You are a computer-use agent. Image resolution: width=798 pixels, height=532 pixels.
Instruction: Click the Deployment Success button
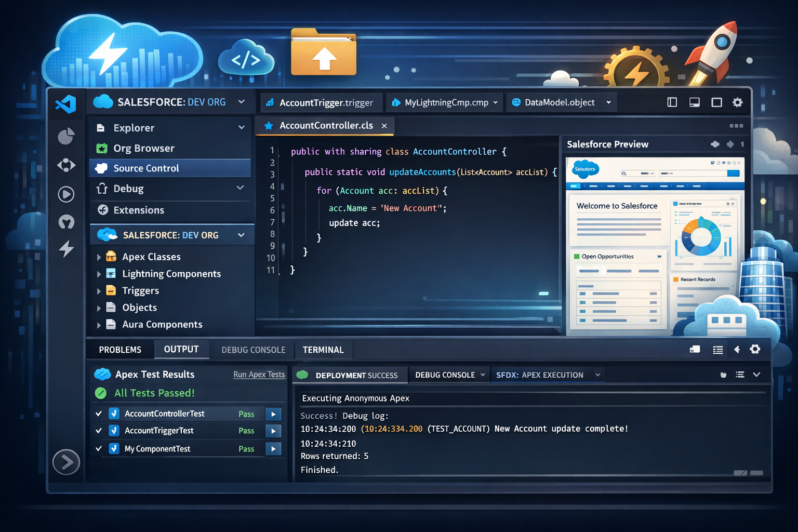pyautogui.click(x=349, y=375)
